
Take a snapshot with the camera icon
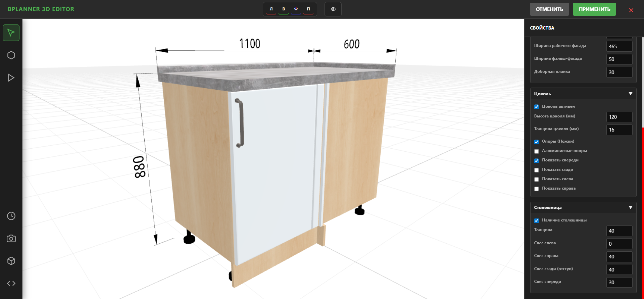pyautogui.click(x=11, y=239)
